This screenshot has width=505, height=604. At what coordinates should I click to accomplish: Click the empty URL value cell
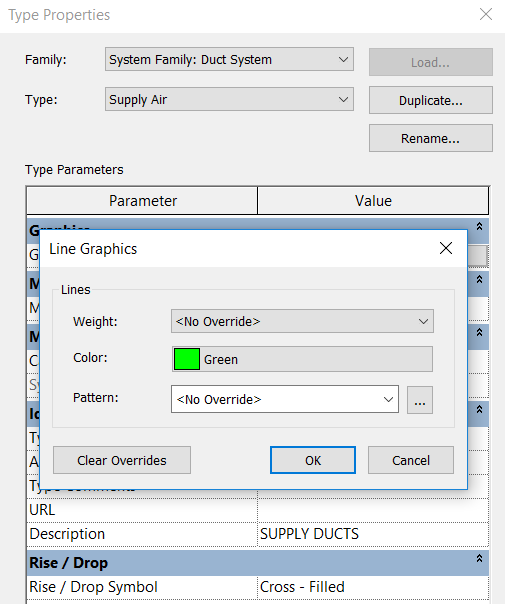click(x=373, y=510)
